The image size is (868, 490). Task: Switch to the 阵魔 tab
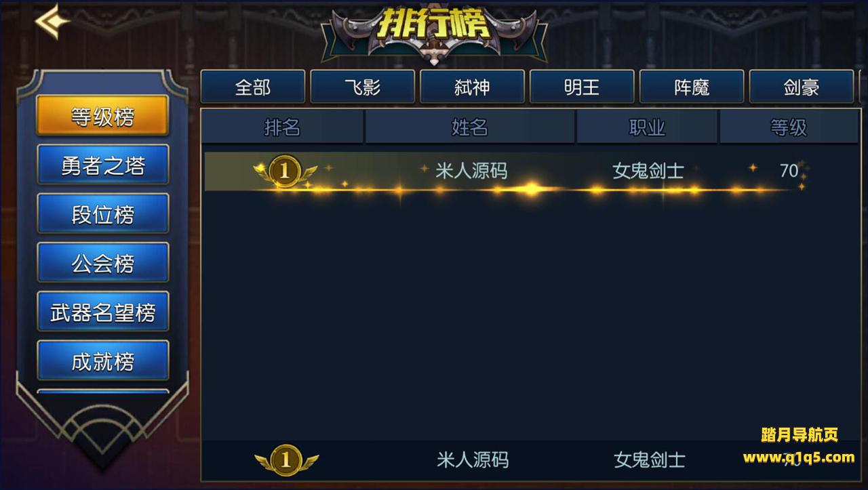click(x=692, y=87)
